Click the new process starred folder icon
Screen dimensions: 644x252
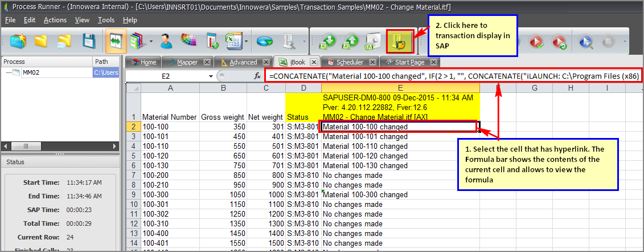[19, 41]
